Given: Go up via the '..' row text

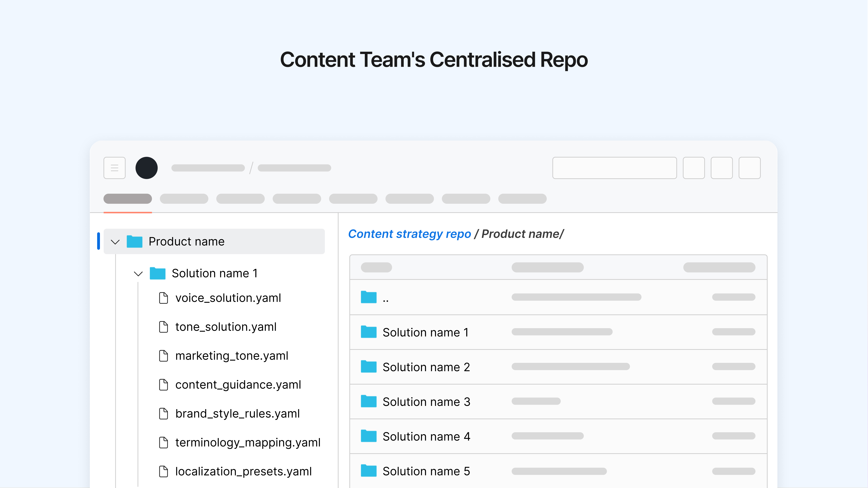Looking at the screenshot, I should click(385, 300).
